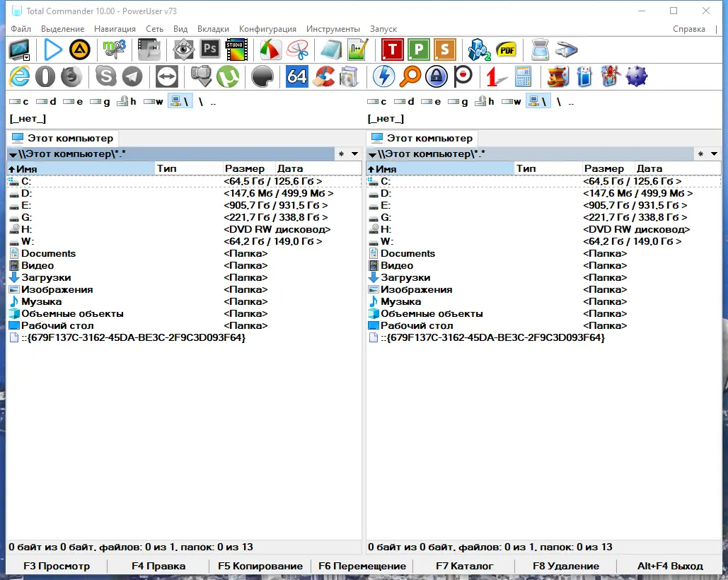728x580 pixels.
Task: Sort left panel by Размер column
Action: (x=248, y=168)
